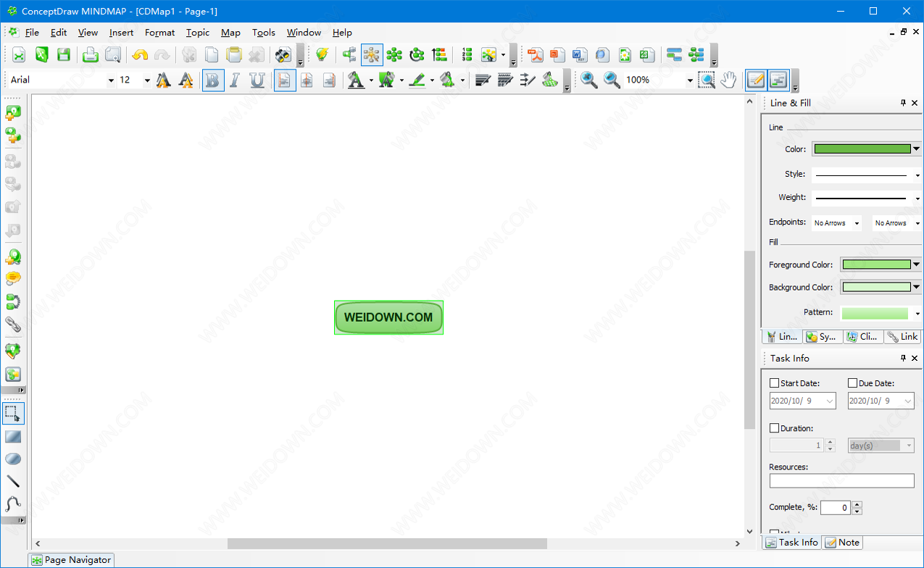Toggle Underline formatting

pos(257,80)
